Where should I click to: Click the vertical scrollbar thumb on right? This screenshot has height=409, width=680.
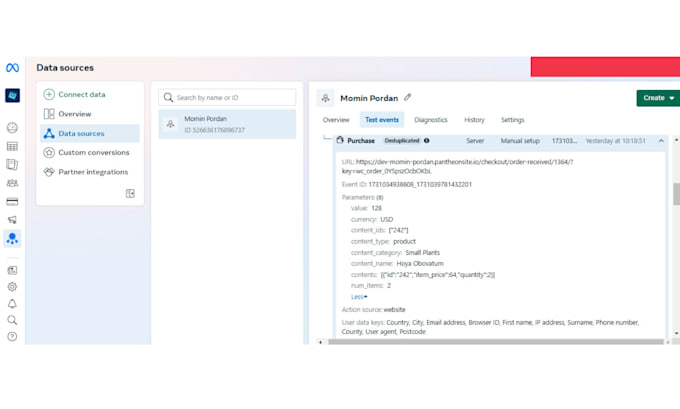tap(677, 194)
